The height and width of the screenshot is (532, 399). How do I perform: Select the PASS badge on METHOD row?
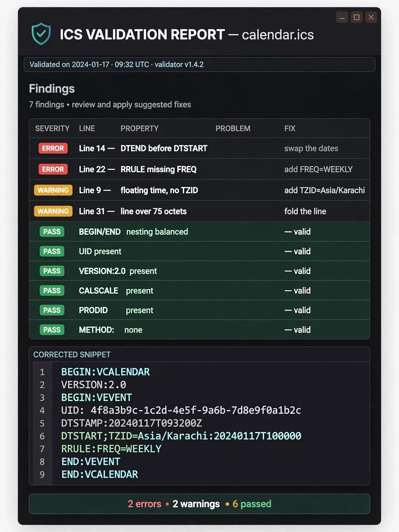(52, 329)
